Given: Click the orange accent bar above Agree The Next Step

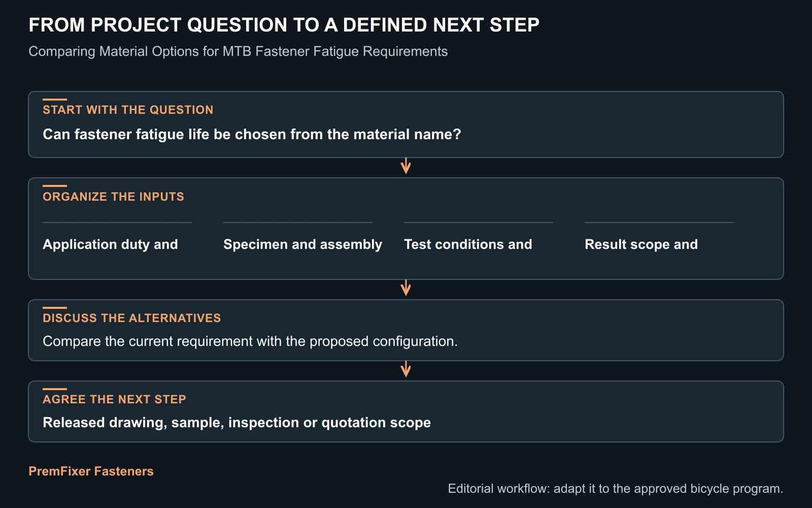Looking at the screenshot, I should tap(55, 389).
